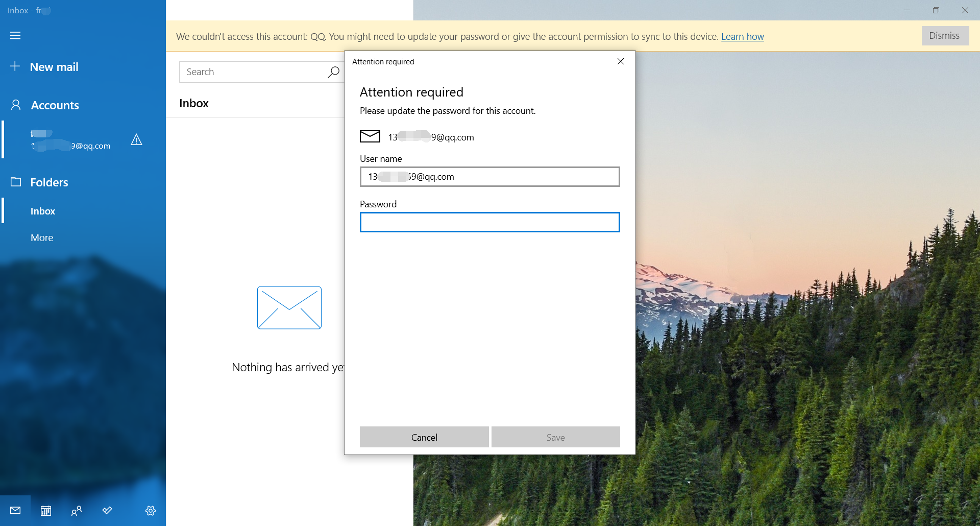Open the Calendar app icon
The height and width of the screenshot is (526, 980).
click(x=46, y=510)
